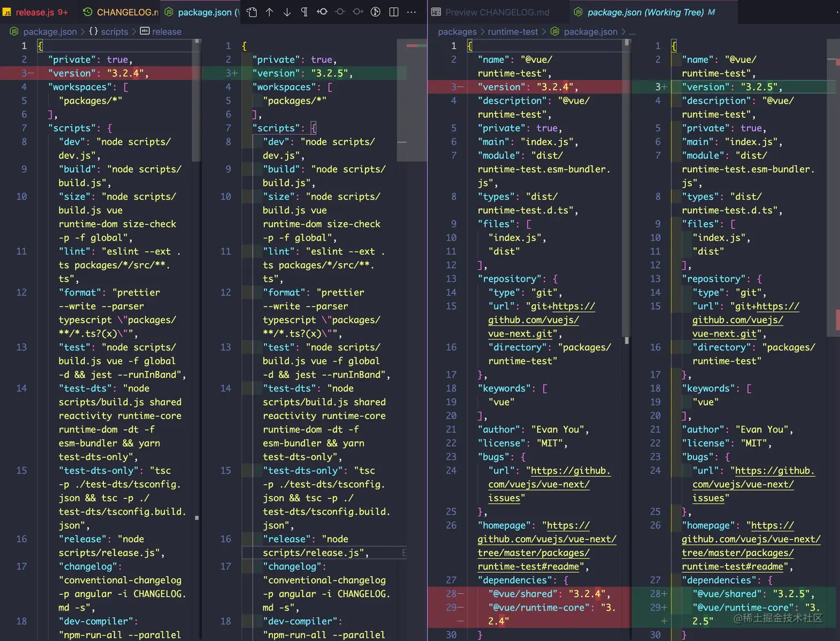Viewport: 840px width, 641px height.
Task: Click removed @vue/shared 3.2.4 dependency line
Action: click(x=529, y=594)
